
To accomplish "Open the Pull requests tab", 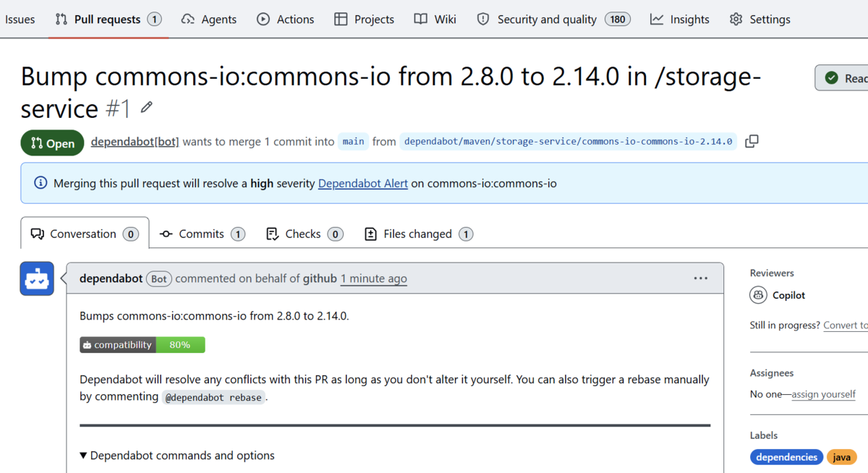I will click(108, 20).
